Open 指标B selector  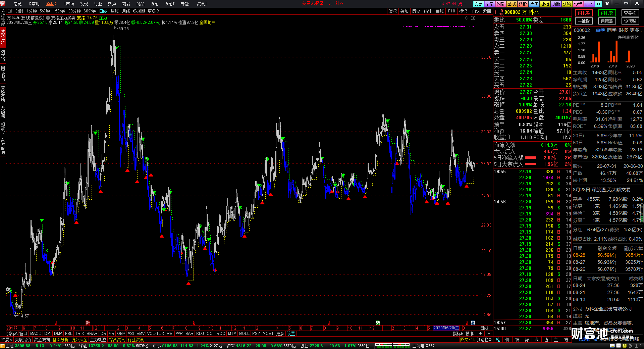[x=458, y=334]
